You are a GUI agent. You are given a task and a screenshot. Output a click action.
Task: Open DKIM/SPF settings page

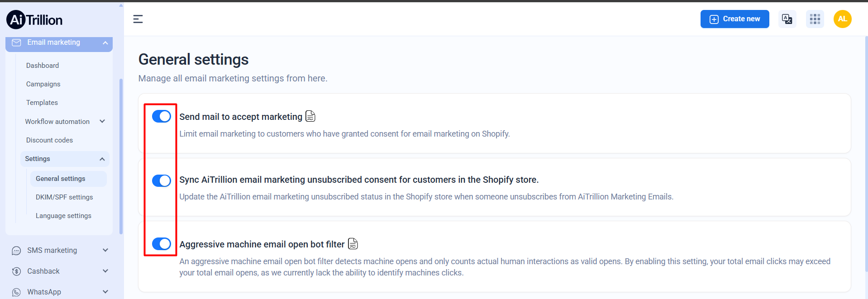point(64,197)
